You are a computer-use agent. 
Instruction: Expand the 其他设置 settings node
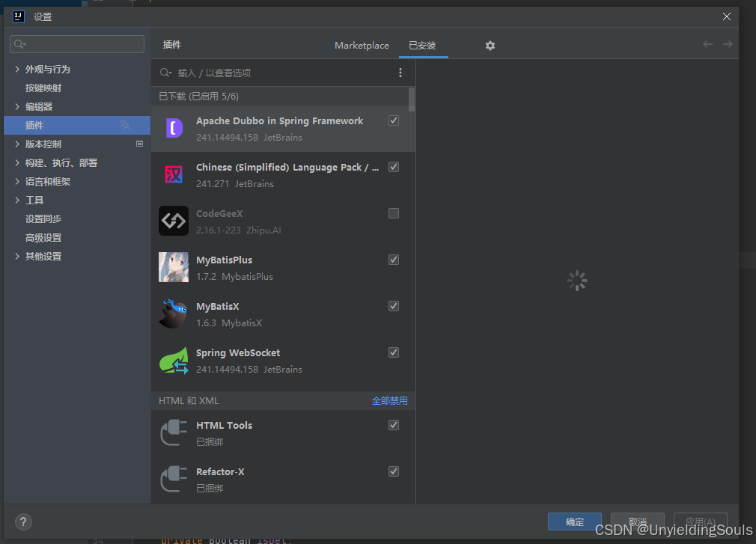click(x=17, y=257)
